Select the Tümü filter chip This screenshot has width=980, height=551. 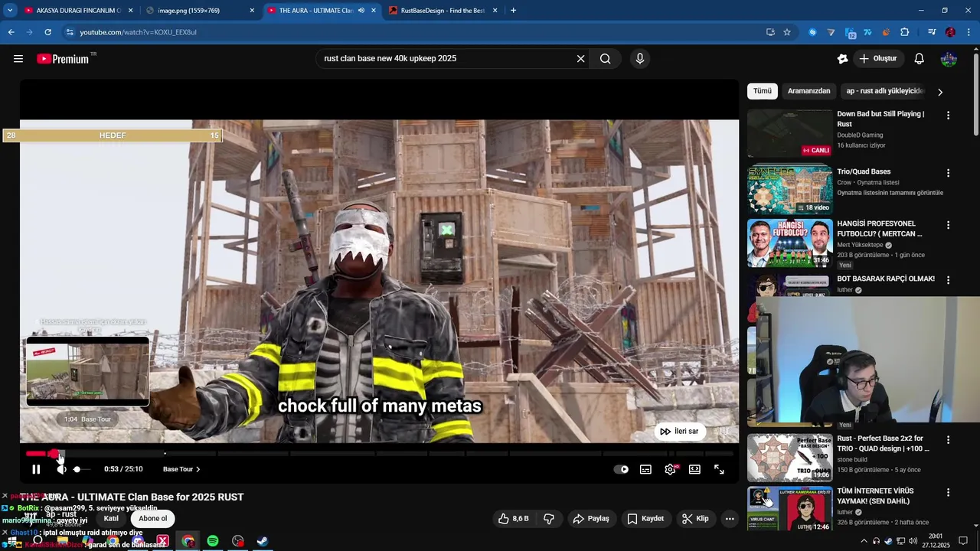(763, 91)
